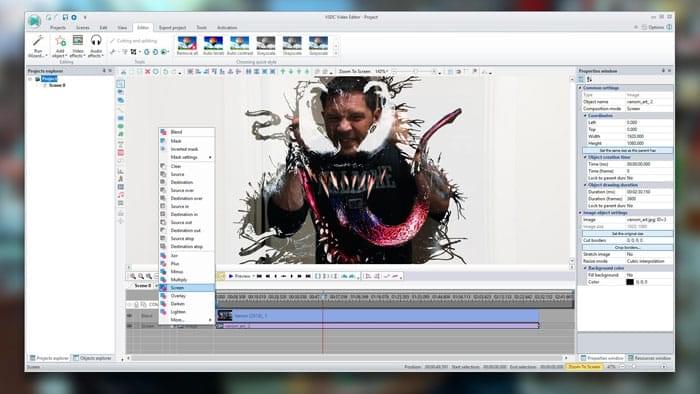
Task: Click the Preview playback button
Action: [239, 276]
